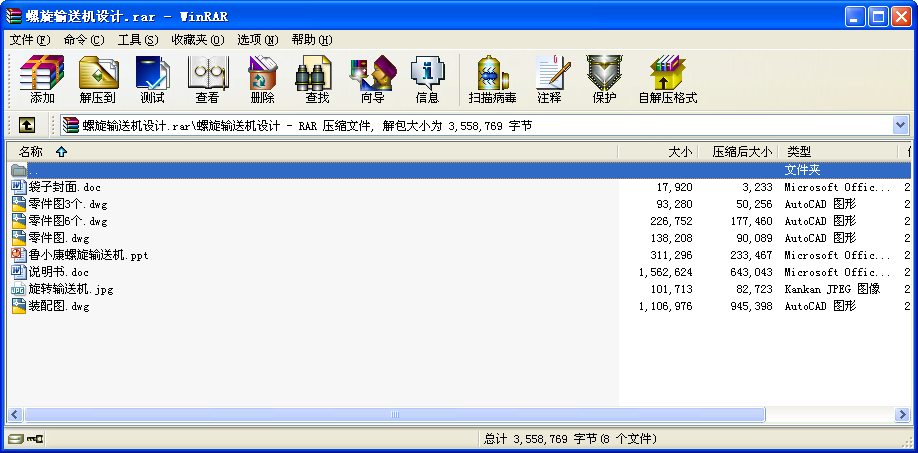Click the Word icon of 袋子封面.doc

19,187
